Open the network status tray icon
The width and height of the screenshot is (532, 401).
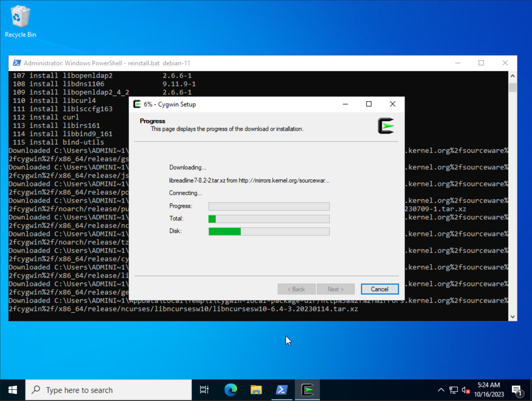(453, 390)
